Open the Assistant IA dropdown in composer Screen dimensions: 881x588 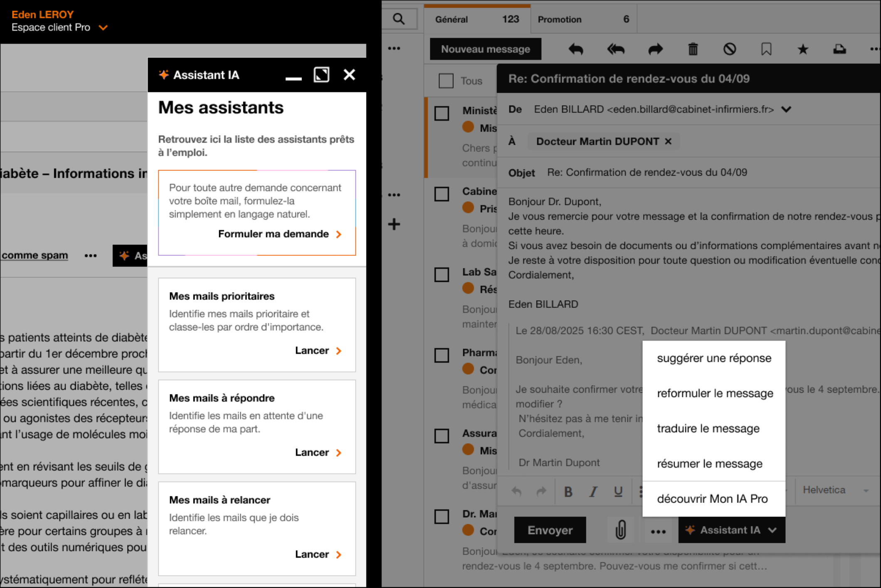coord(732,530)
